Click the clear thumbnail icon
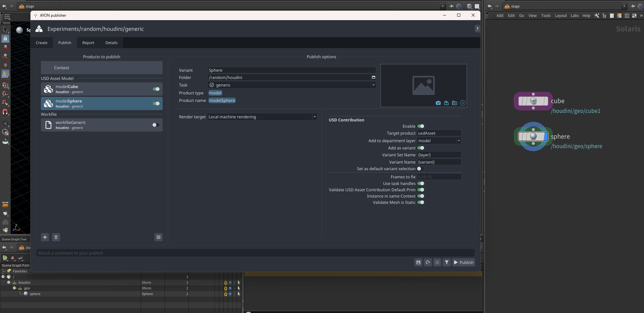The width and height of the screenshot is (644, 313). coord(462,103)
